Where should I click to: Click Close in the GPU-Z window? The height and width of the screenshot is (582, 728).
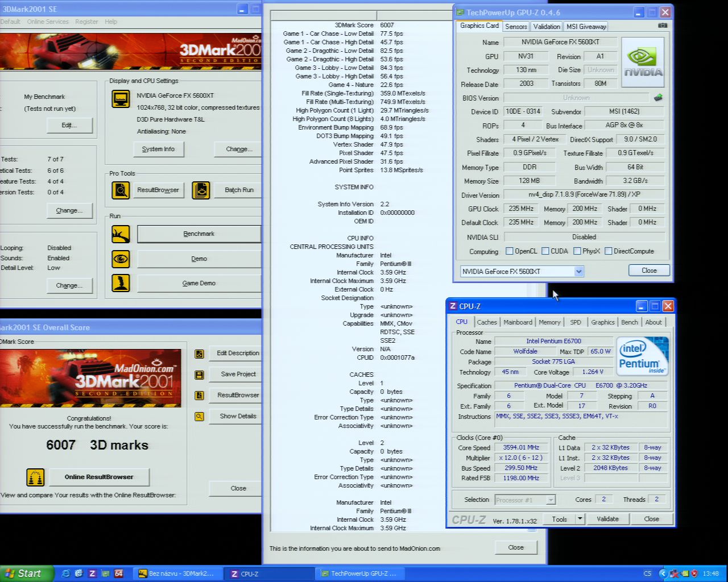pos(649,271)
